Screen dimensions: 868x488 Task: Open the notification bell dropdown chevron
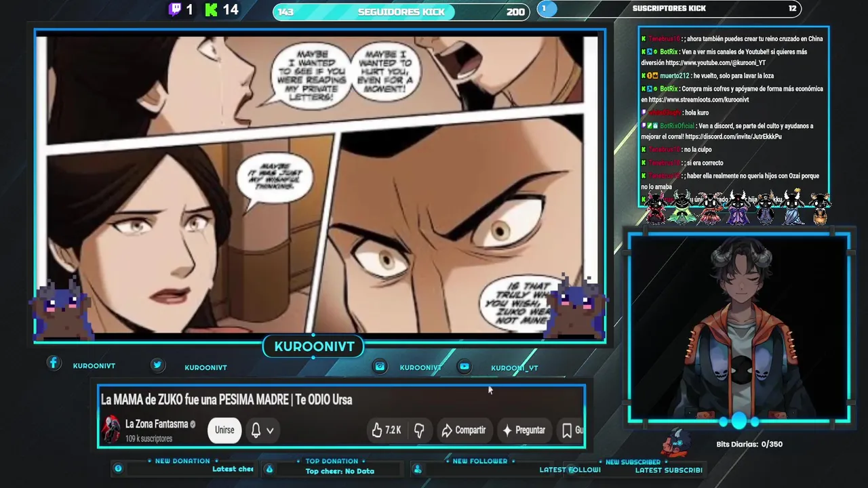click(x=270, y=430)
